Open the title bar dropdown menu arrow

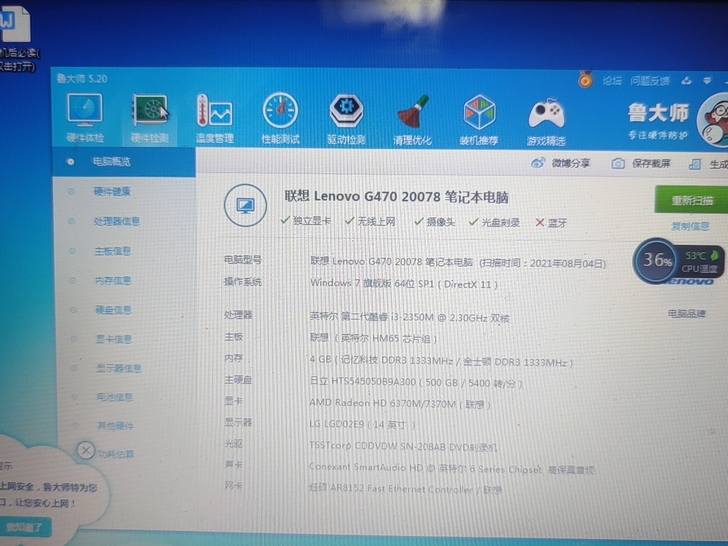(x=707, y=81)
